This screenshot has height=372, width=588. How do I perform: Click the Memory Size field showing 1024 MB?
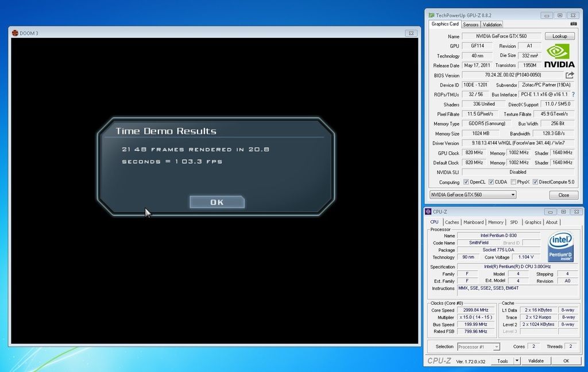(x=481, y=133)
